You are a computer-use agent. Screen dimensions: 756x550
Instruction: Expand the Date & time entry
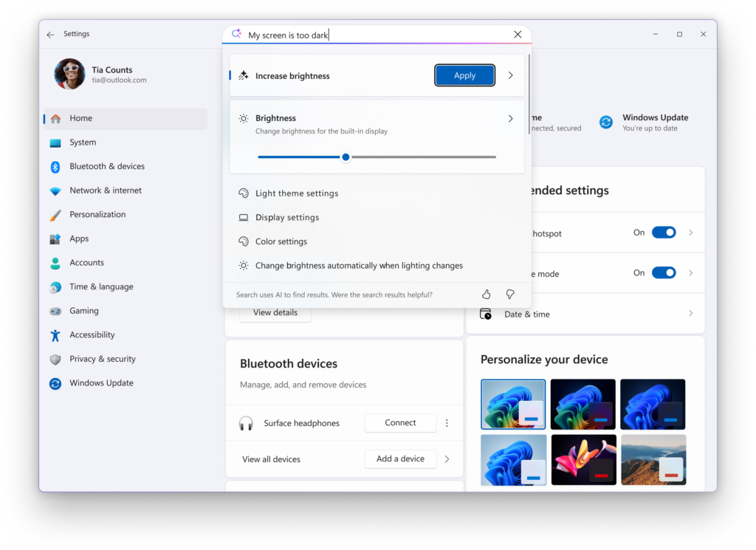pos(691,314)
